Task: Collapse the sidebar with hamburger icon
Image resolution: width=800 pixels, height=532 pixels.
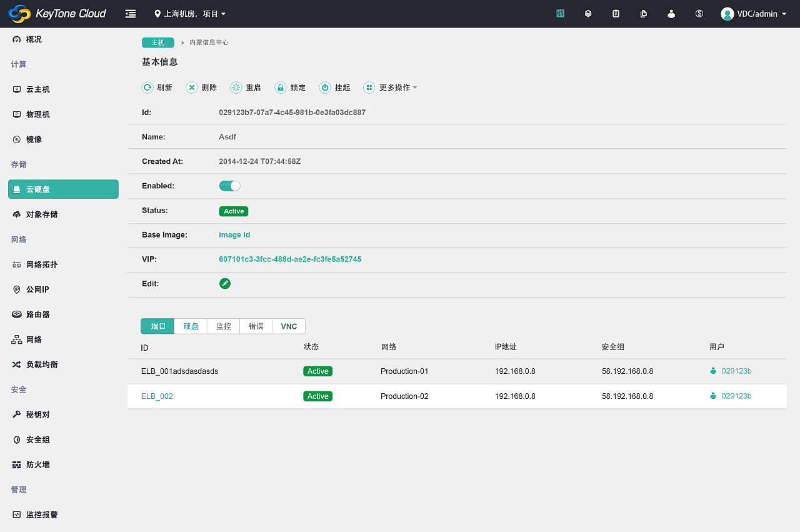Action: tap(130, 13)
